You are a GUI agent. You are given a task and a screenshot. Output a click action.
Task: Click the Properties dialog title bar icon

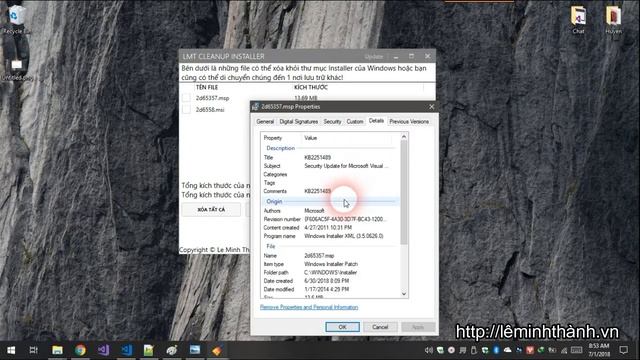click(256, 107)
